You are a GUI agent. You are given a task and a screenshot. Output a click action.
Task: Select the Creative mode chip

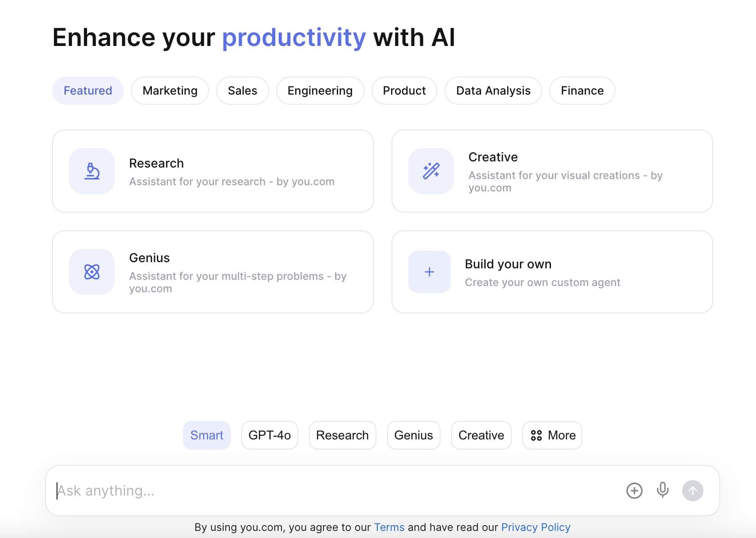click(481, 435)
